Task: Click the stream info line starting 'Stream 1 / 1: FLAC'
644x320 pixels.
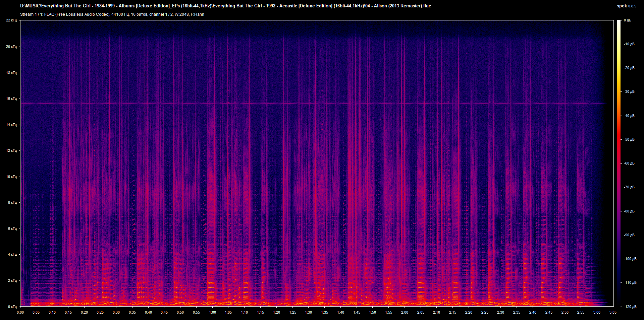Action: click(112, 14)
